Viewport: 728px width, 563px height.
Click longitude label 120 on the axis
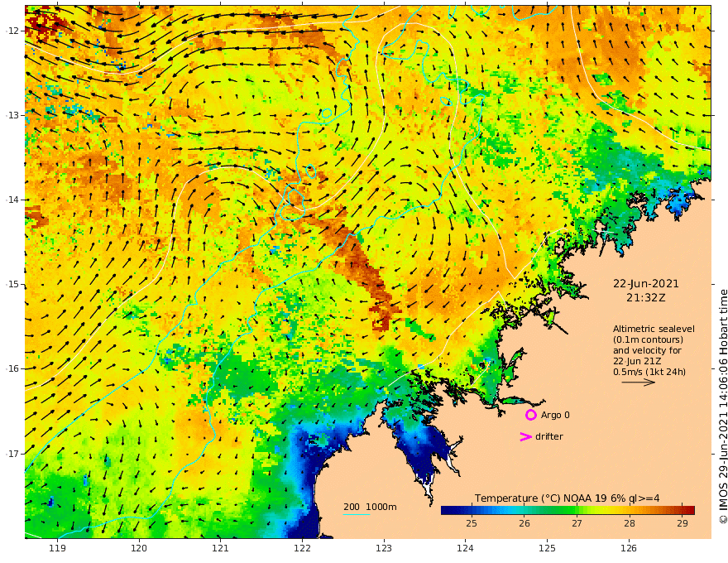[139, 548]
